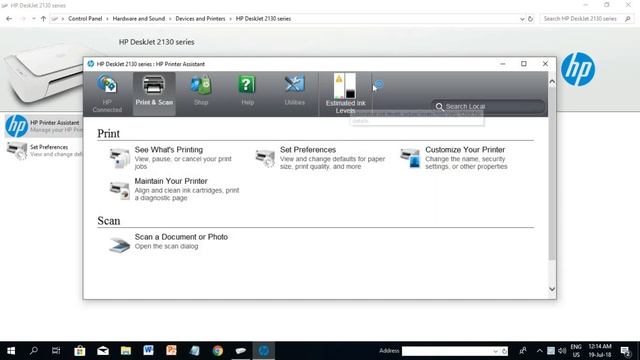Click Hardware and Sound in the breadcrumb
The image size is (640, 360).
click(139, 19)
